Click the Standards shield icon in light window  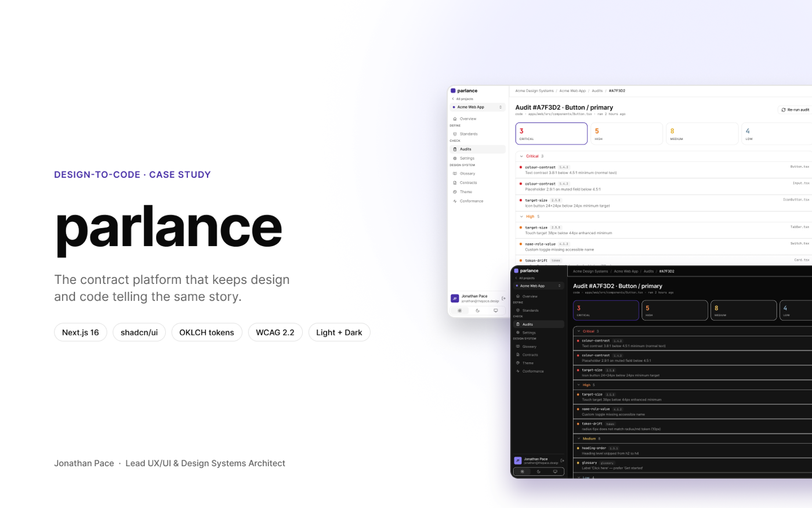(455, 134)
